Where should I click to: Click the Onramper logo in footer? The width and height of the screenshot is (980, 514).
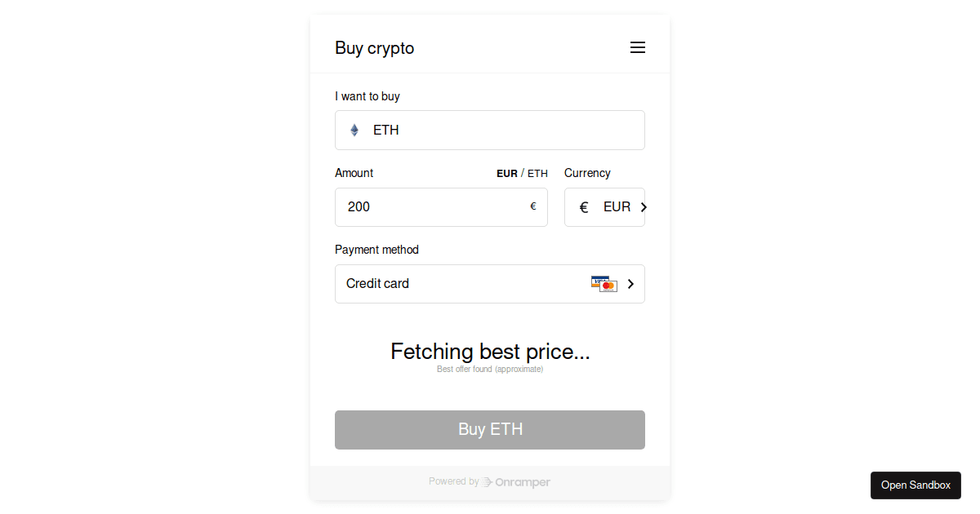coord(516,482)
